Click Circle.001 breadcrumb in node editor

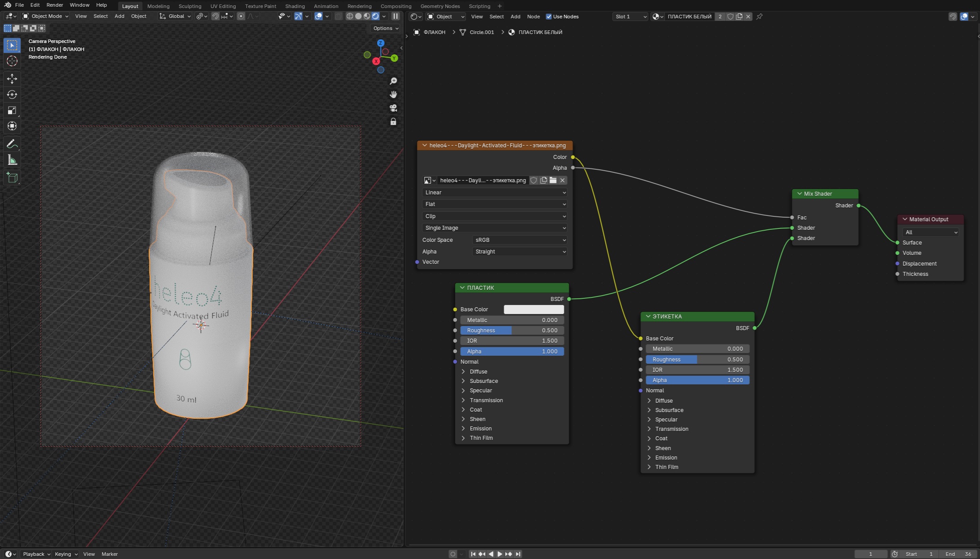tap(477, 32)
